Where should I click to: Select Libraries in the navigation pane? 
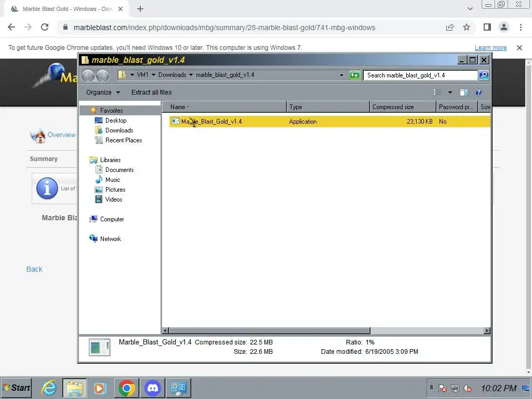(110, 160)
